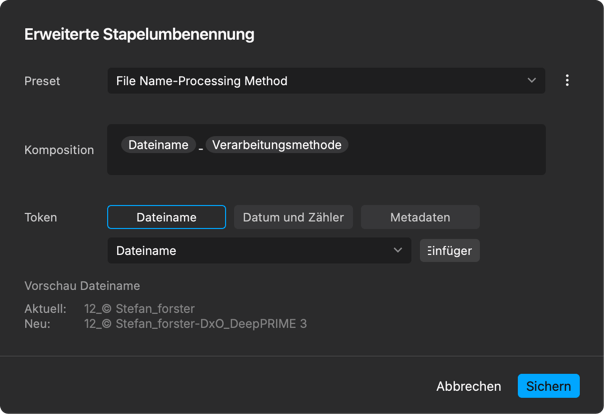Screen dimensions: 604x414
Task: Click the Aktuell filename preview text
Action: coord(139,309)
